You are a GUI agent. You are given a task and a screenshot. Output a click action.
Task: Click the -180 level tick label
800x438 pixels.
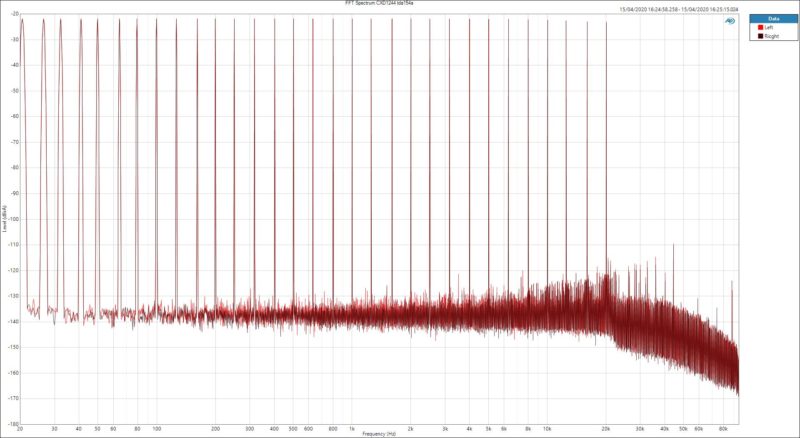coord(13,422)
